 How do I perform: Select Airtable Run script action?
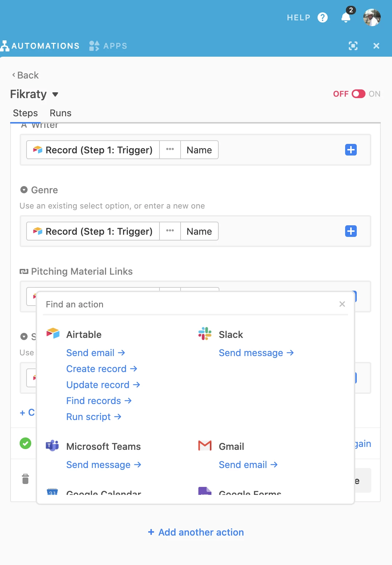point(94,417)
